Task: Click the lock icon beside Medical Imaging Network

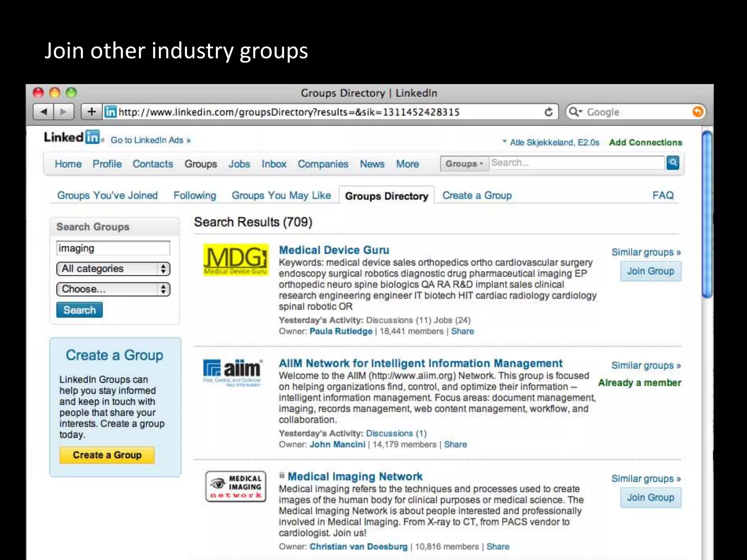Action: [x=282, y=475]
